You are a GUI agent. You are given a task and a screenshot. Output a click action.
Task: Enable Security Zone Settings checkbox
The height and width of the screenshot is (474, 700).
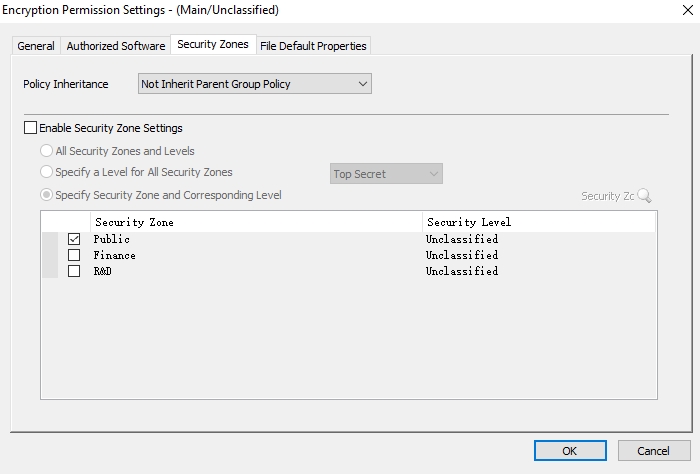pyautogui.click(x=30, y=128)
